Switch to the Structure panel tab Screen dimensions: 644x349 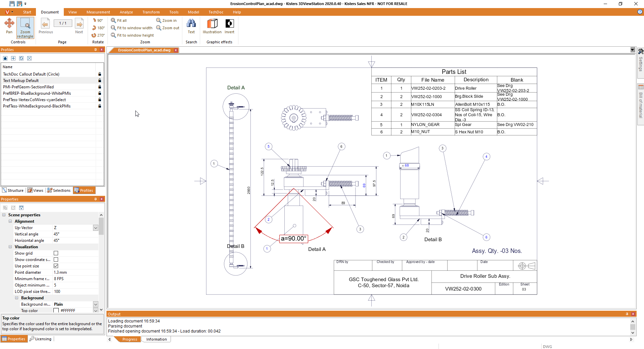click(x=13, y=190)
